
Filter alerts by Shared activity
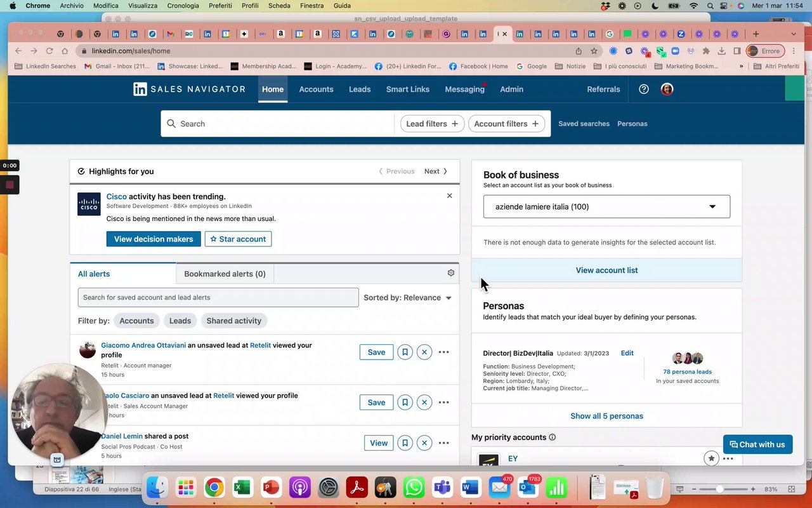click(x=233, y=321)
